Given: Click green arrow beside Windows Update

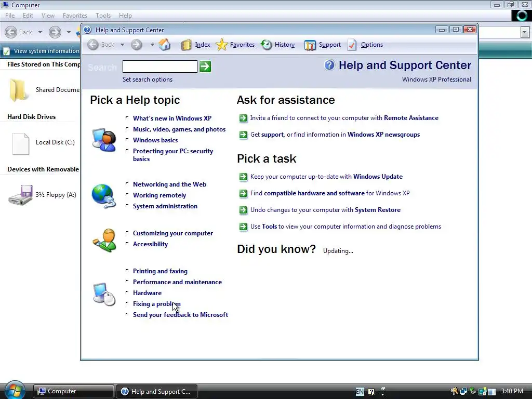Looking at the screenshot, I should click(243, 177).
